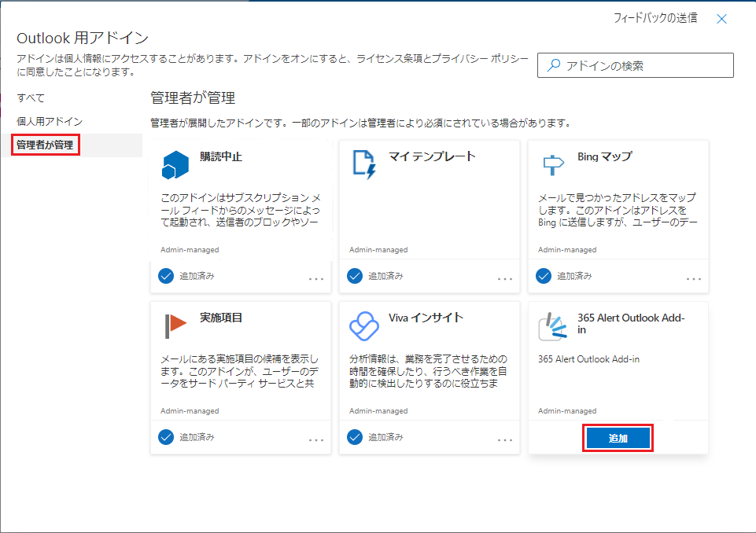Screen dimensions: 756x533
Task: Click the 365 Alert Outlook Add-in icon
Action: pos(552,328)
